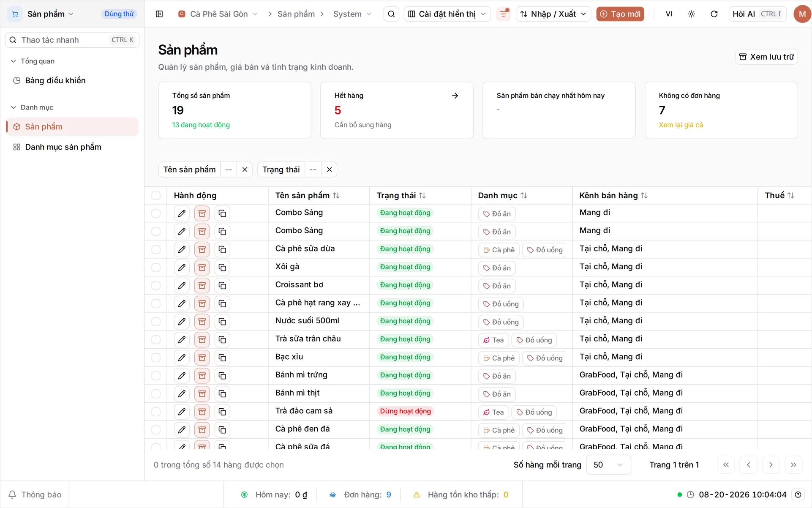
Task: Select the Nước suối 500ml row checkbox
Action: pos(156,322)
